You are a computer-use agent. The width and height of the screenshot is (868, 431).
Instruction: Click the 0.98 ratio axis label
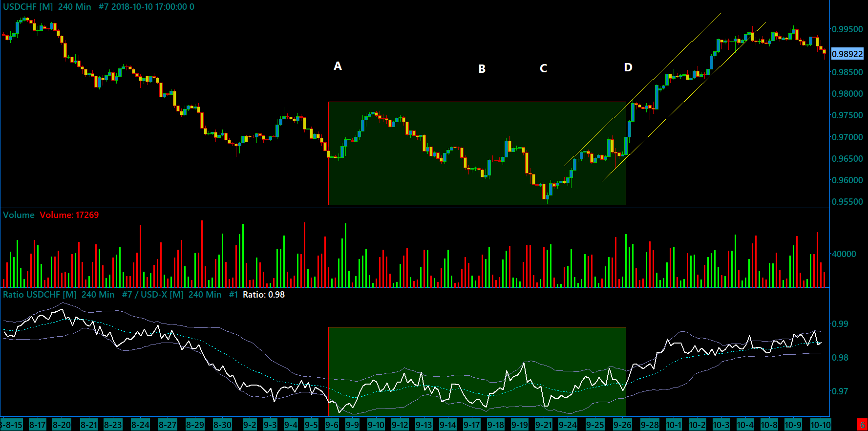[x=840, y=358]
